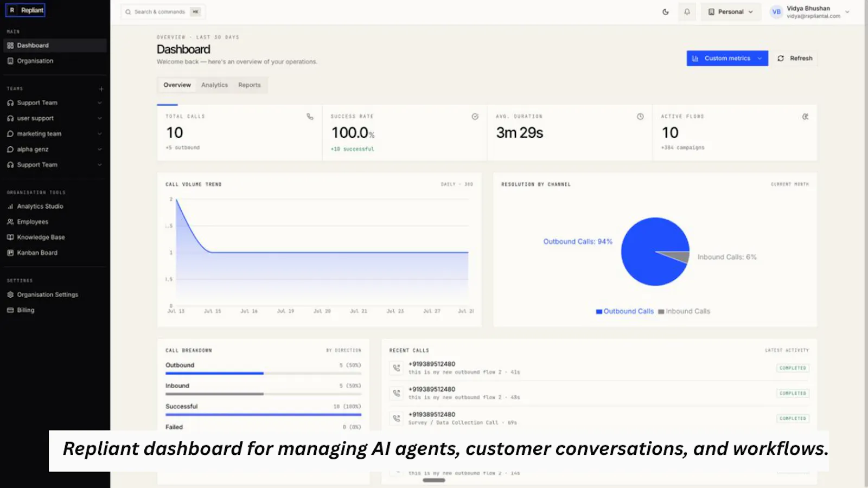
Task: Click the "+384 campaigns" text
Action: pos(682,147)
